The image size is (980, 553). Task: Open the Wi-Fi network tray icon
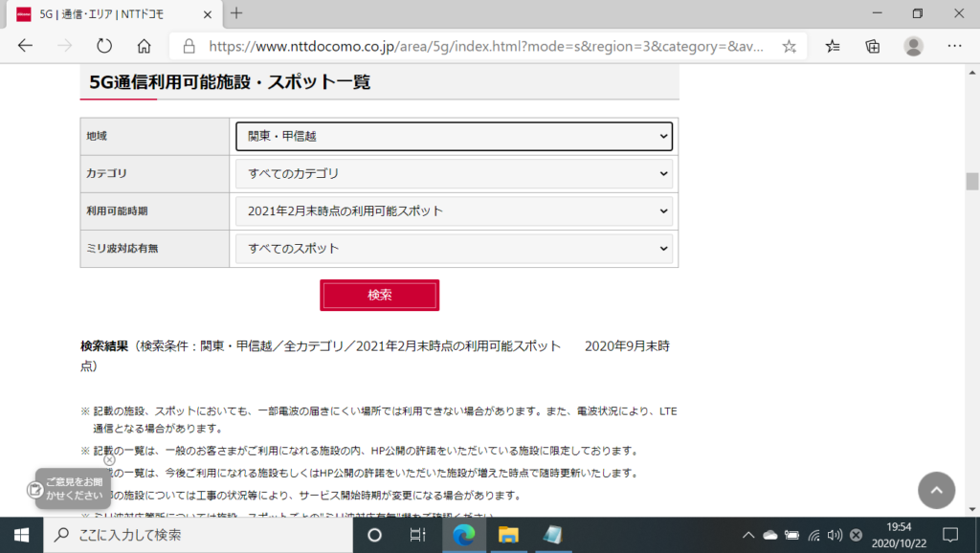click(x=813, y=535)
